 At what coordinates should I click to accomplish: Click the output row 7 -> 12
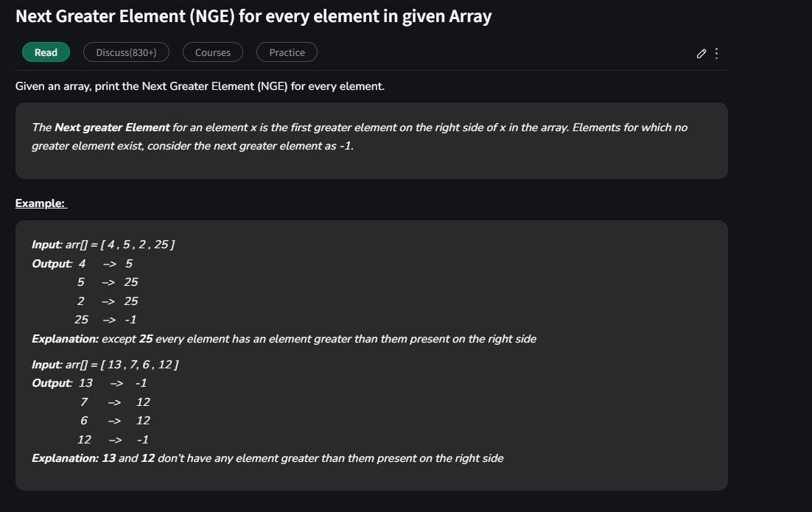point(115,402)
